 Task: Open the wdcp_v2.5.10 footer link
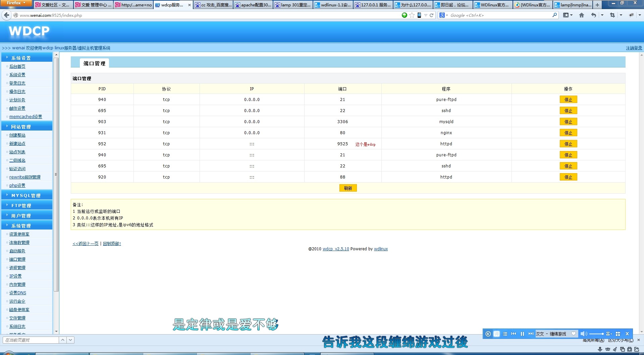pyautogui.click(x=336, y=249)
